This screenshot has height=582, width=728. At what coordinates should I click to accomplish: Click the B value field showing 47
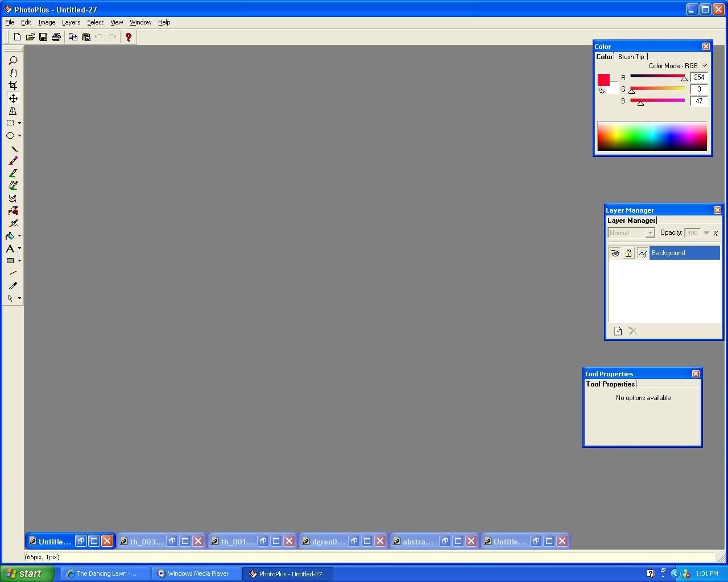click(699, 101)
